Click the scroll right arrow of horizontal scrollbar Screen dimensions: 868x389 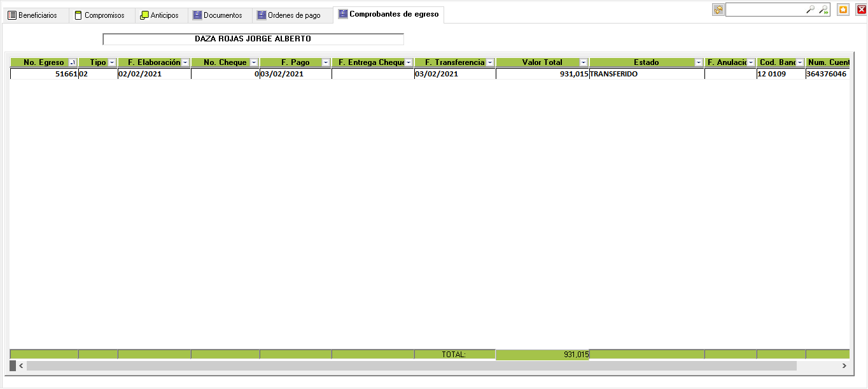(844, 366)
